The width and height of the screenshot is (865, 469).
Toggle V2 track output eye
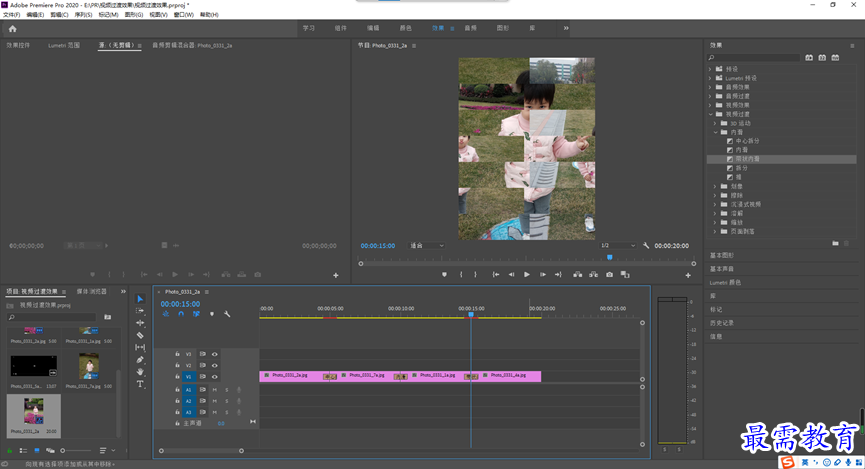pyautogui.click(x=215, y=365)
